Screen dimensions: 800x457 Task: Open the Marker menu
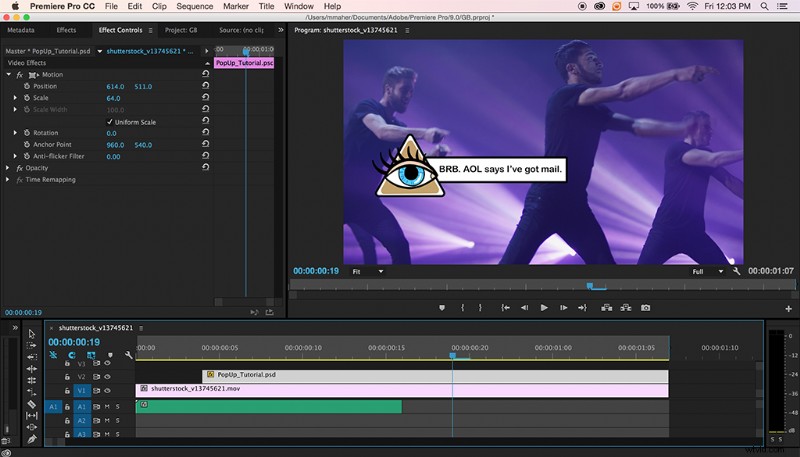236,6
